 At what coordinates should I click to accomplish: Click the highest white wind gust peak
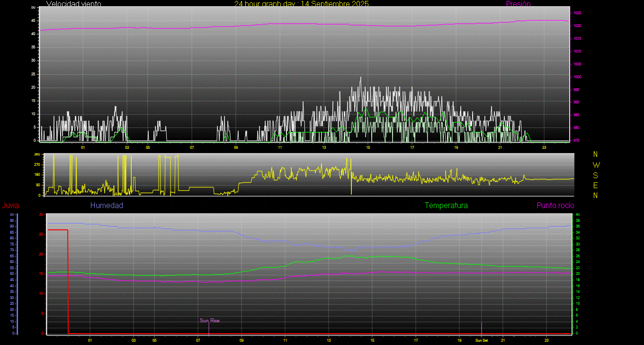click(360, 78)
